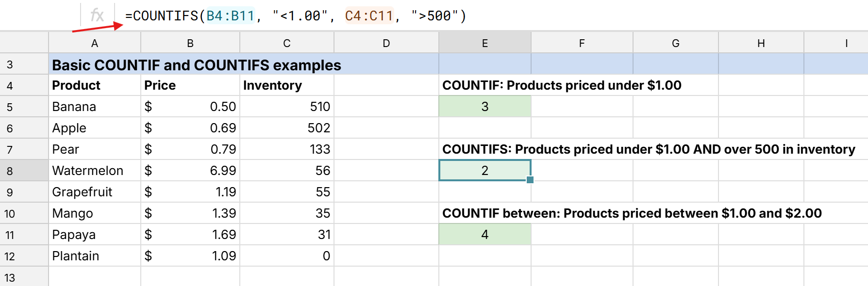Click the green COUNTIF result cell showing 3
The width and height of the screenshot is (868, 286).
484,107
